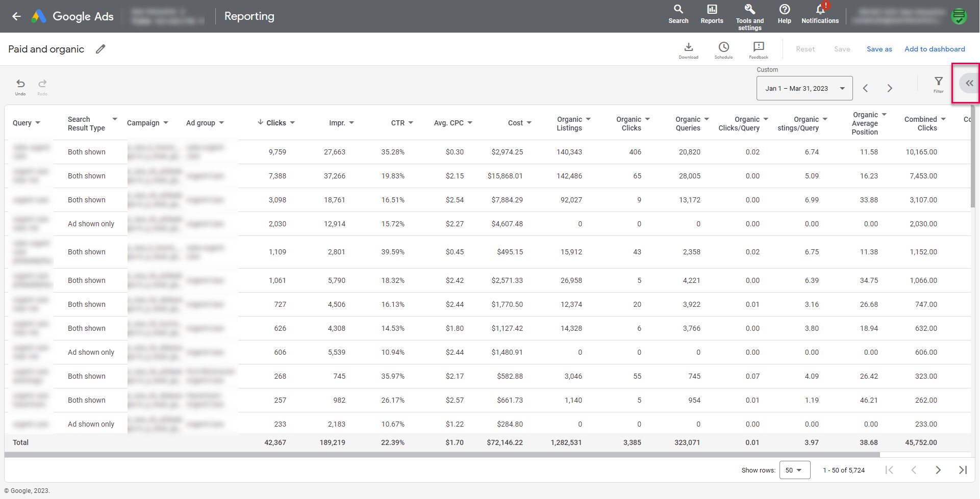
Task: Expand the Campaign column dropdown arrow
Action: tap(166, 123)
